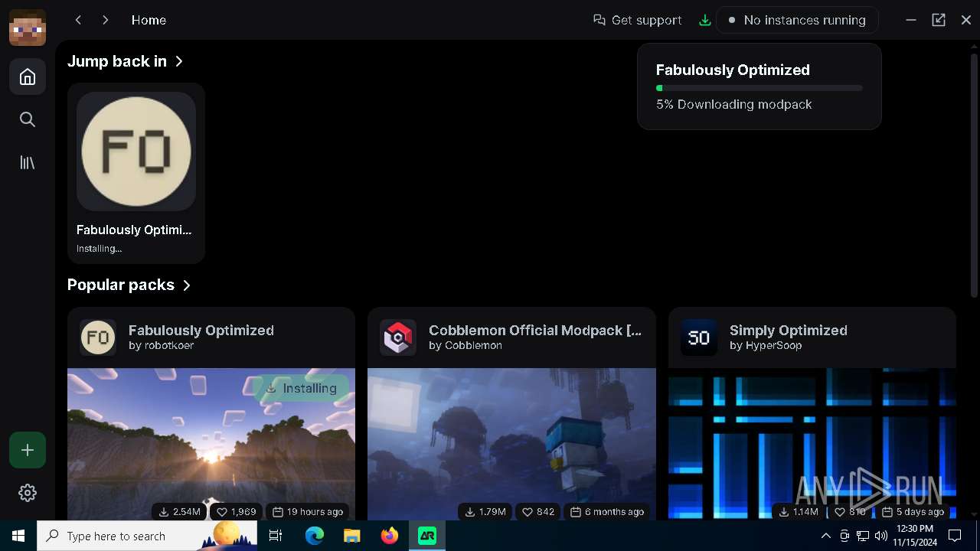Open File Explorer from taskbar
This screenshot has width=980, height=551.
click(x=351, y=536)
